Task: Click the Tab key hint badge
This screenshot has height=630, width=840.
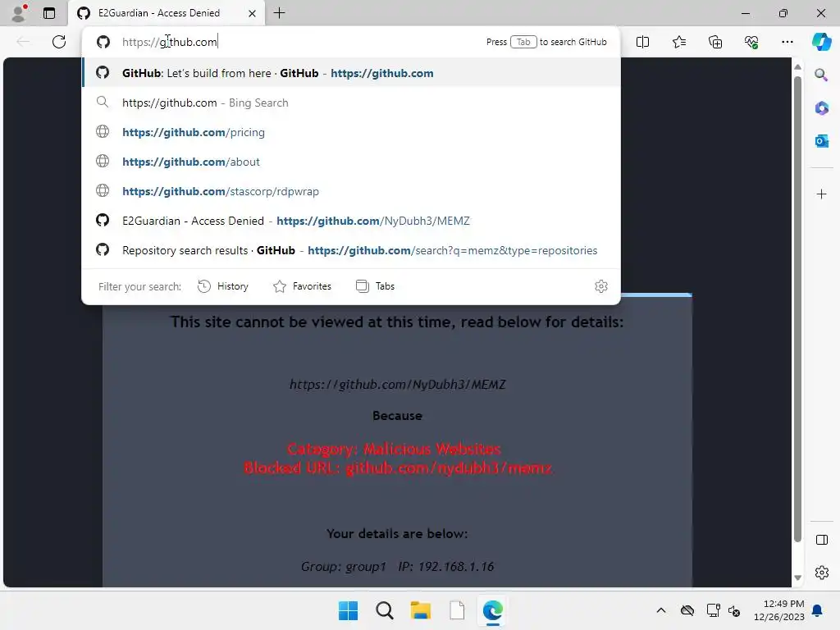Action: (x=523, y=42)
